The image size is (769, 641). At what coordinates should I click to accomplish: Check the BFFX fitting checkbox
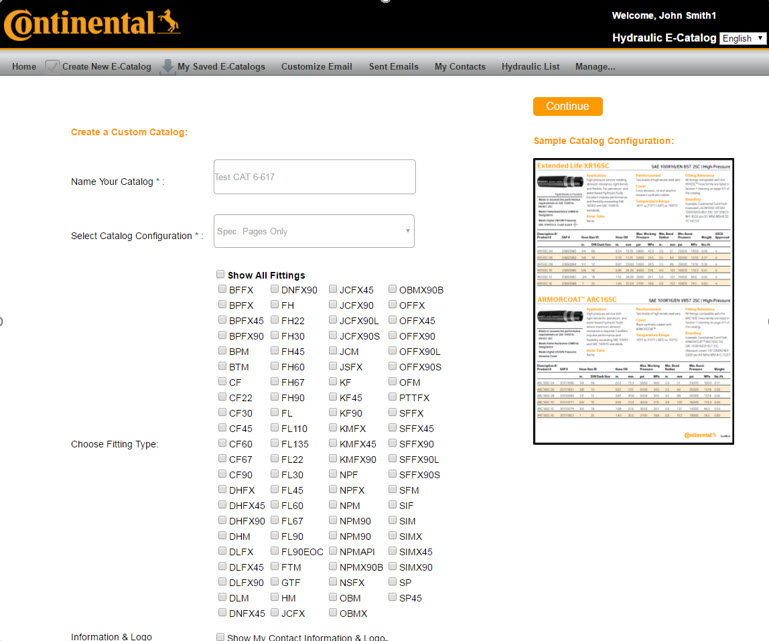coord(222,290)
